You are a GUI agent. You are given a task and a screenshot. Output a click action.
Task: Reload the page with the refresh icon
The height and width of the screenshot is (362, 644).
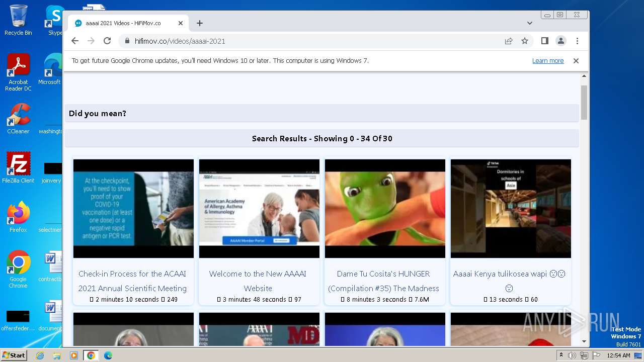point(107,41)
